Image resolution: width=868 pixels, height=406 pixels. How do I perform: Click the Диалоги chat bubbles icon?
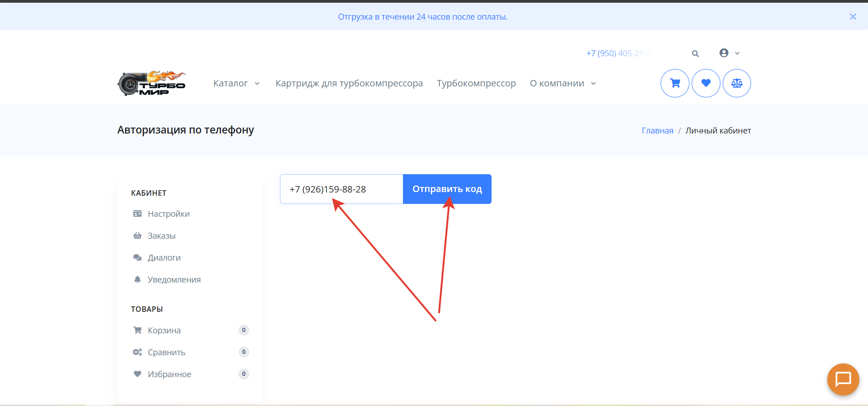pos(137,257)
